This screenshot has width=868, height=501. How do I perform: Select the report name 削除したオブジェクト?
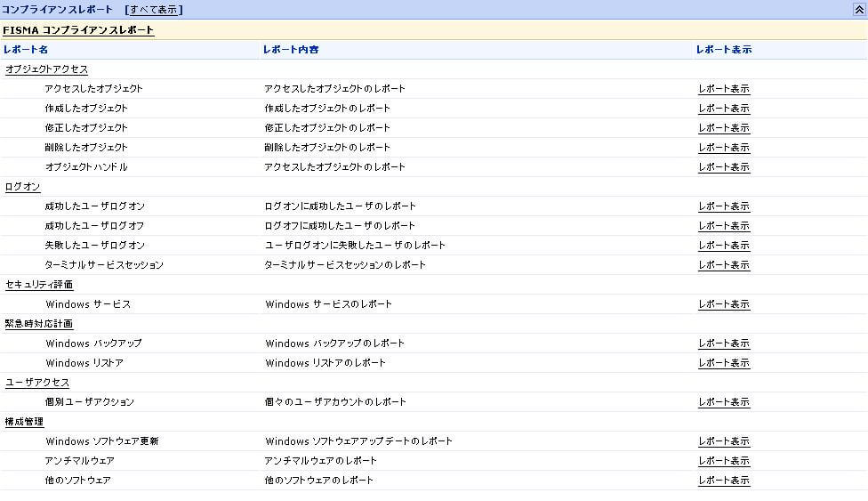coord(85,148)
